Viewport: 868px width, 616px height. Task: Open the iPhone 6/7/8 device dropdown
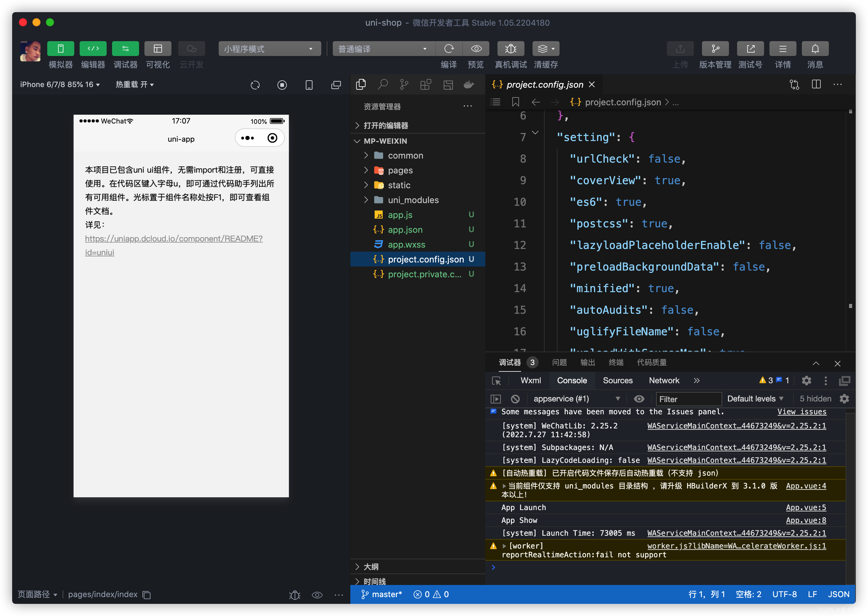point(60,84)
